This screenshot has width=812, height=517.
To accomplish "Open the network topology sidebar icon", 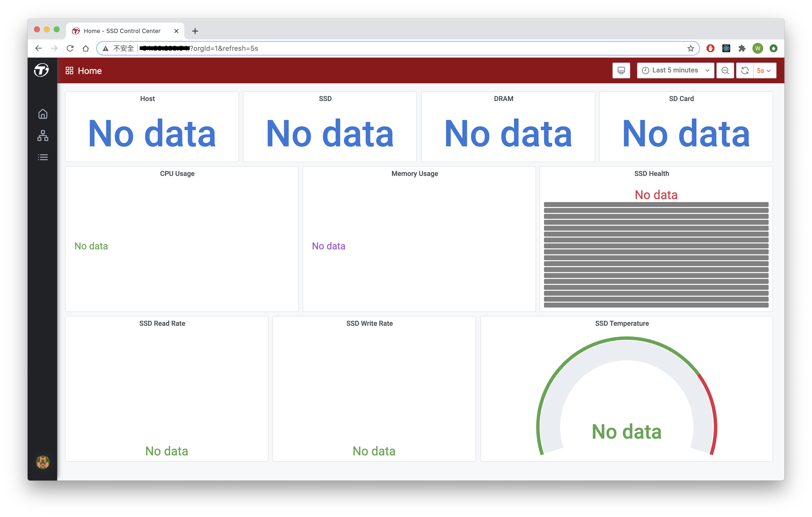I will [43, 136].
